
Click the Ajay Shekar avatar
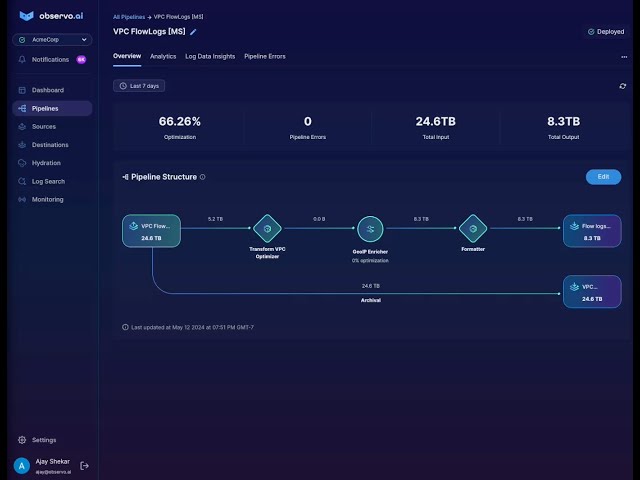pos(22,466)
